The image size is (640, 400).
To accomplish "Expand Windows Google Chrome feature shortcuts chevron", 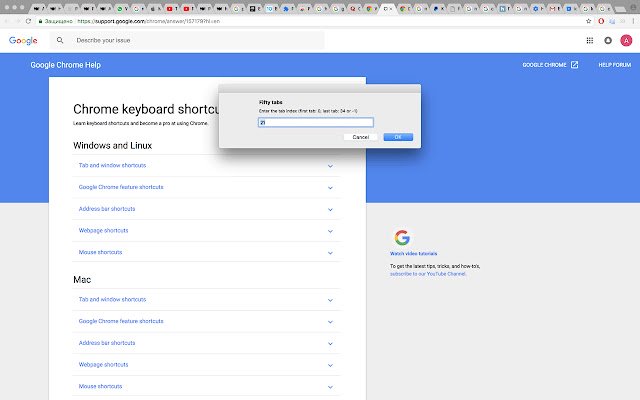I will (x=330, y=188).
